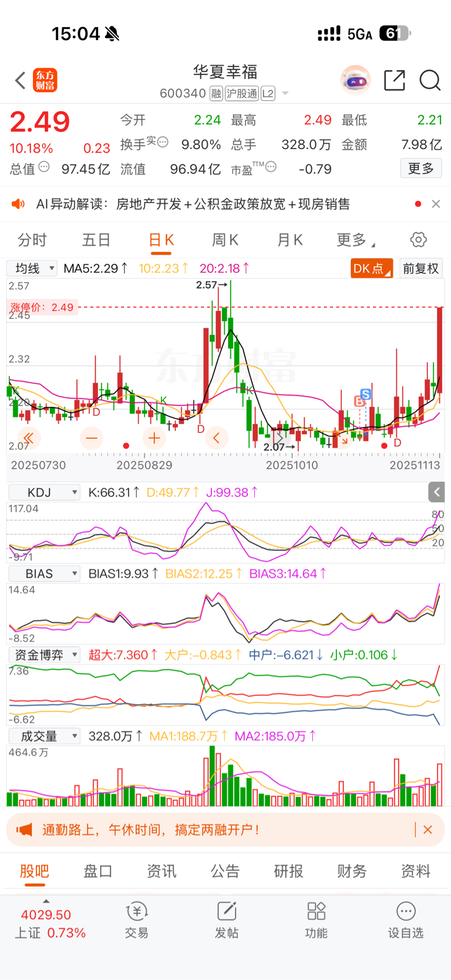
Task: Tap the AI异动解读 speaker icon
Action: 18,204
